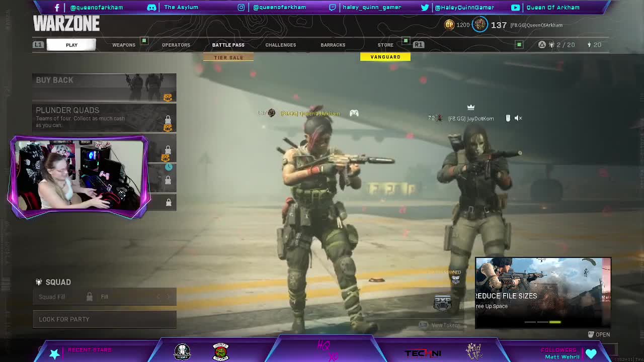Click the green creature logo in the bottom bar
Image resolution: width=644 pixels, height=362 pixels.
pyautogui.click(x=220, y=352)
